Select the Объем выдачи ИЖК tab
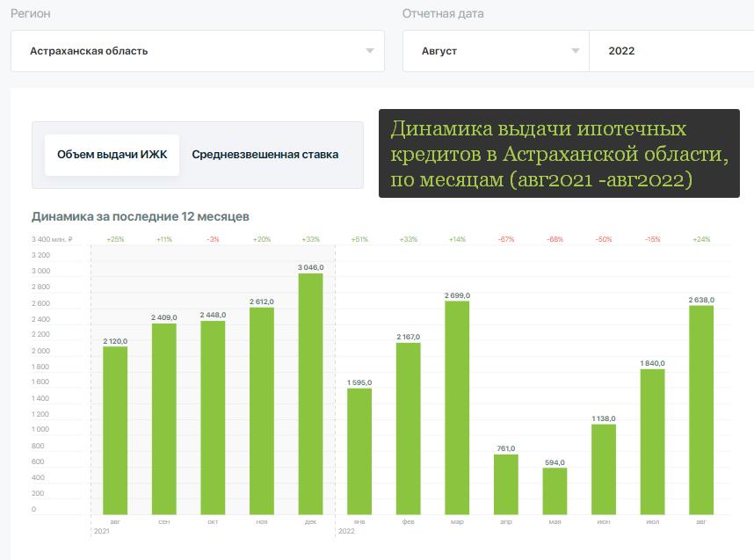The height and width of the screenshot is (560, 754). (112, 155)
